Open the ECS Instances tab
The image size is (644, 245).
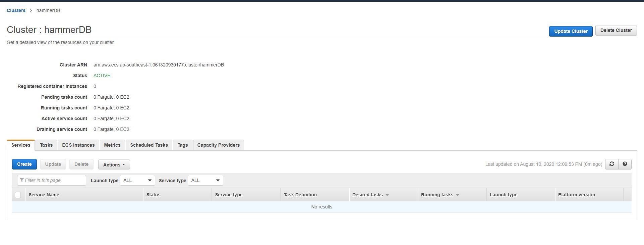(x=78, y=145)
